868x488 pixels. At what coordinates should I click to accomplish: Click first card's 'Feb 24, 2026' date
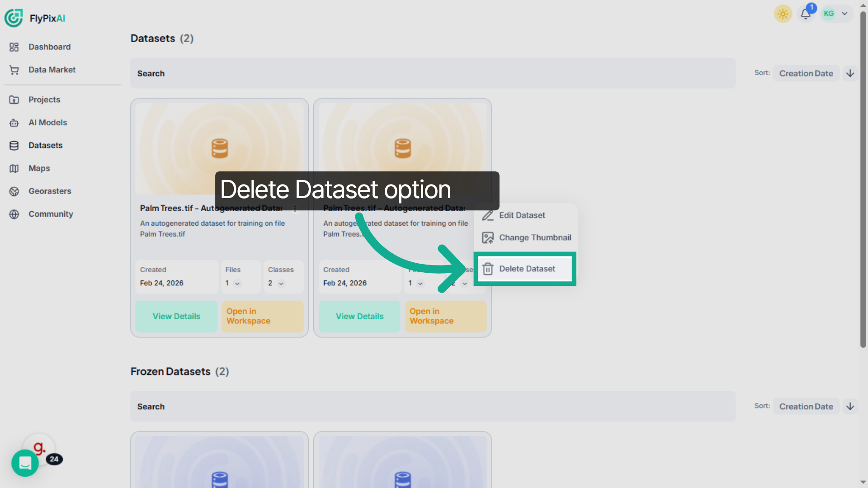pos(162,283)
